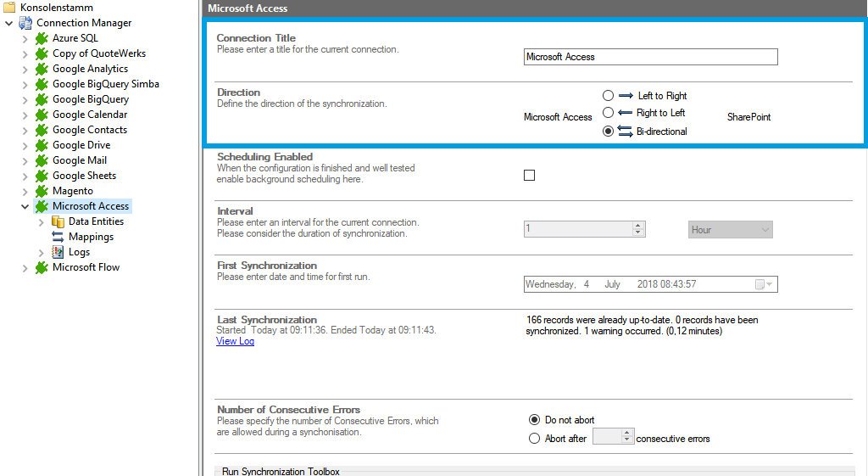
Task: Select Google Calendar connection in tree
Action: tap(89, 115)
